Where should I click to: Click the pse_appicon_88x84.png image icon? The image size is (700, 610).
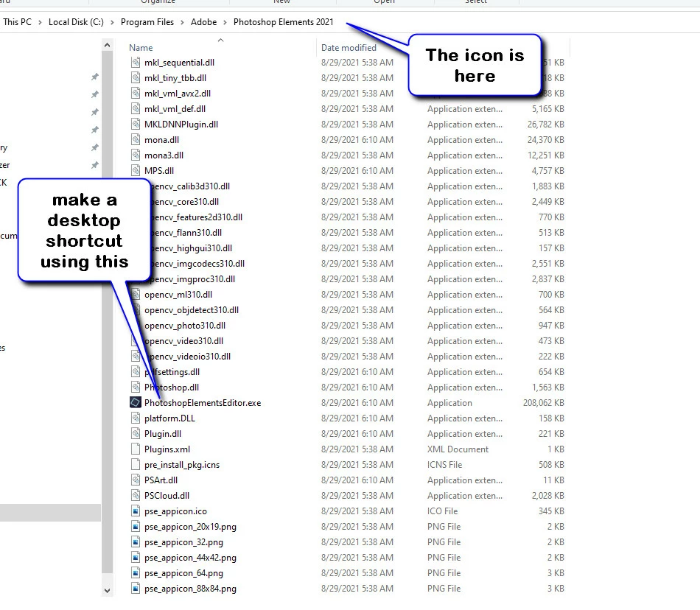click(x=136, y=589)
